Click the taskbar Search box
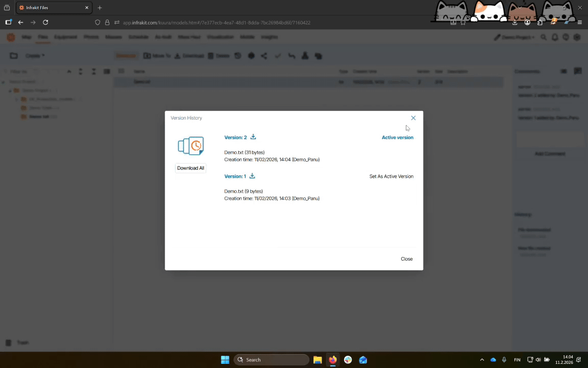 click(x=272, y=360)
